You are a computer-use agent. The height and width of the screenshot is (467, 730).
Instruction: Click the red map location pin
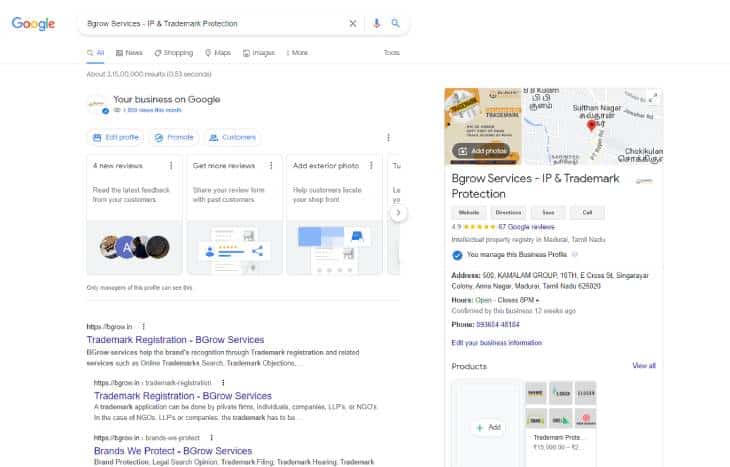pyautogui.click(x=591, y=126)
